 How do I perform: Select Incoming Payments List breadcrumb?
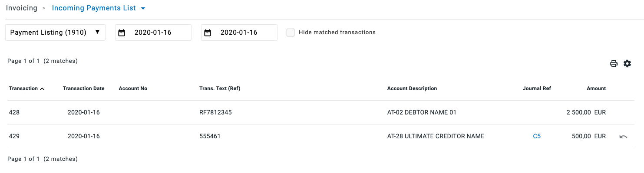pyautogui.click(x=94, y=8)
